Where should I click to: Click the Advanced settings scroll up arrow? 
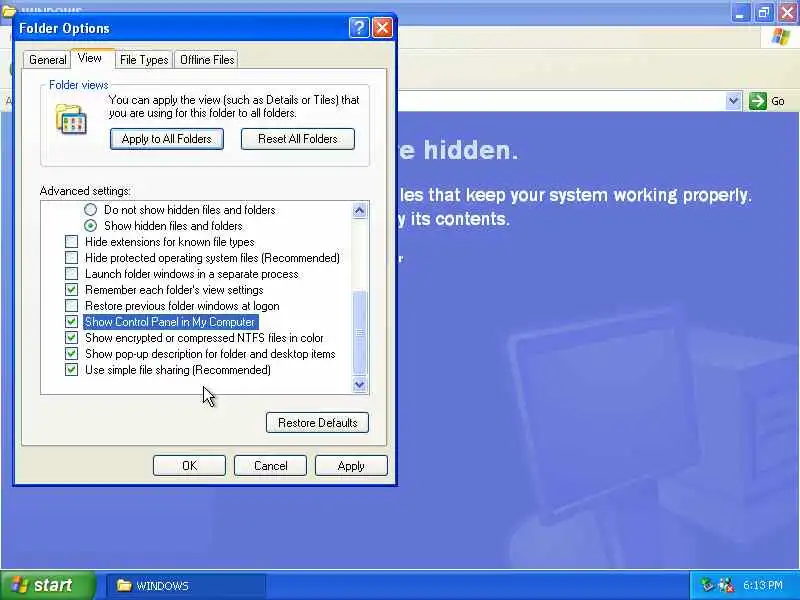(x=360, y=210)
